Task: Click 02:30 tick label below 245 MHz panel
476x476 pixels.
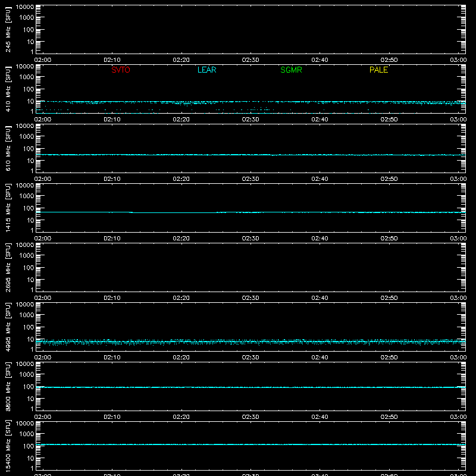Action: tap(250, 60)
